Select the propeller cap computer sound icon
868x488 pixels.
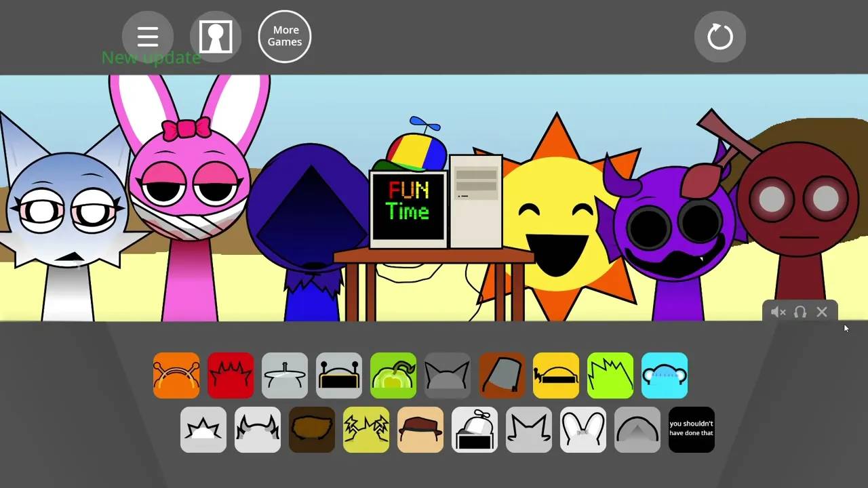click(x=475, y=430)
